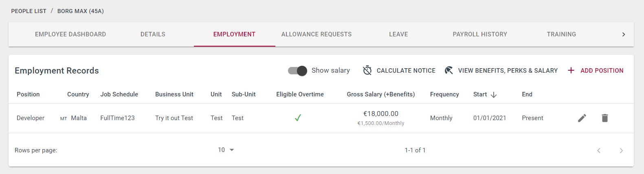The width and height of the screenshot is (644, 174).
Task: Edit the Developer position with pencil icon
Action: [x=582, y=118]
